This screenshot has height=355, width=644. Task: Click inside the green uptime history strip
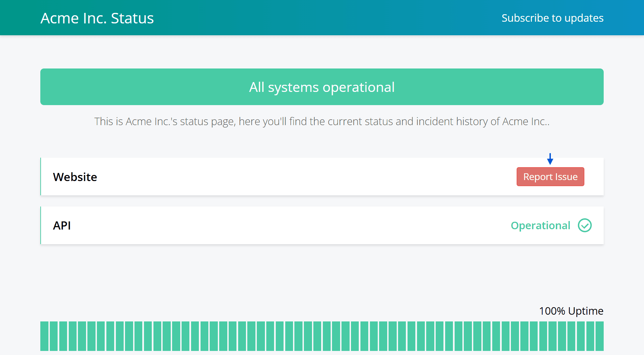pos(322,336)
